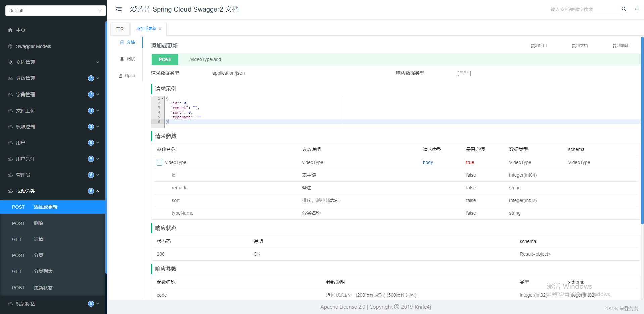Select the 添加或更新 tab
Screen dimensions: 644x314
146,29
